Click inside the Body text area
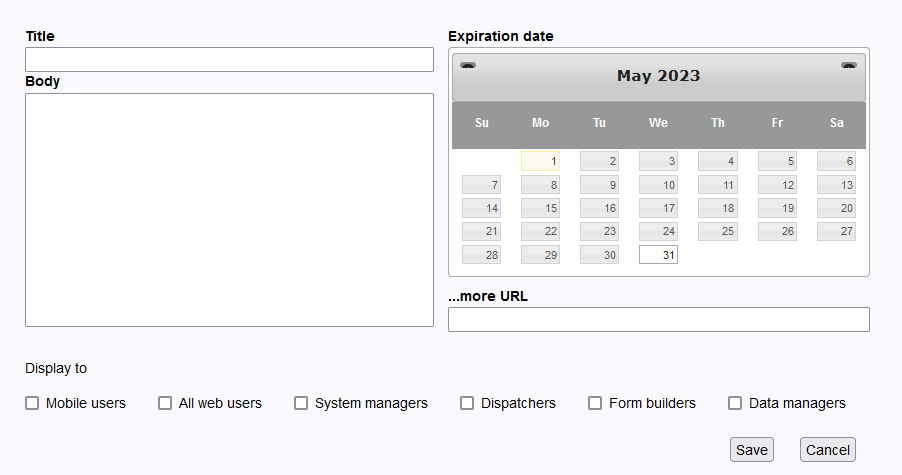 230,210
